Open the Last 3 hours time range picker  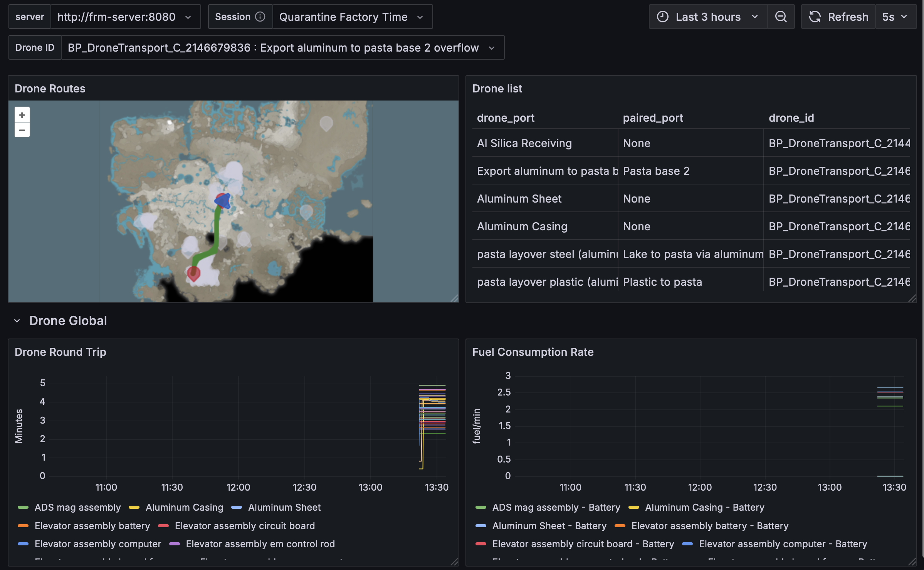[x=708, y=17]
